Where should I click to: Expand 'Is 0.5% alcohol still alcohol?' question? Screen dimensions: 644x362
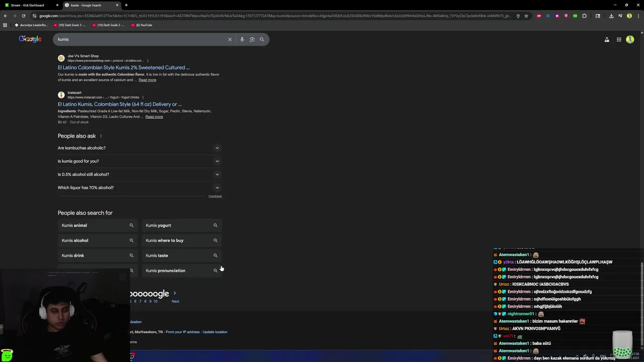click(139, 174)
